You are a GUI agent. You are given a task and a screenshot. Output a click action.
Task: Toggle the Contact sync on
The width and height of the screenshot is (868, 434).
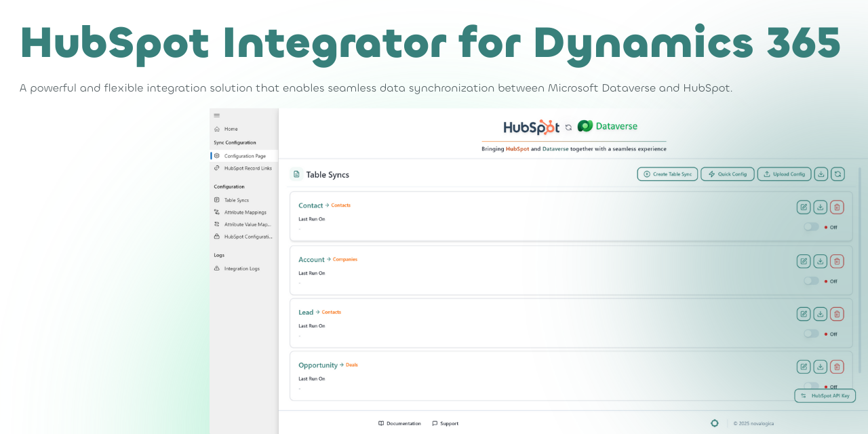coord(811,227)
